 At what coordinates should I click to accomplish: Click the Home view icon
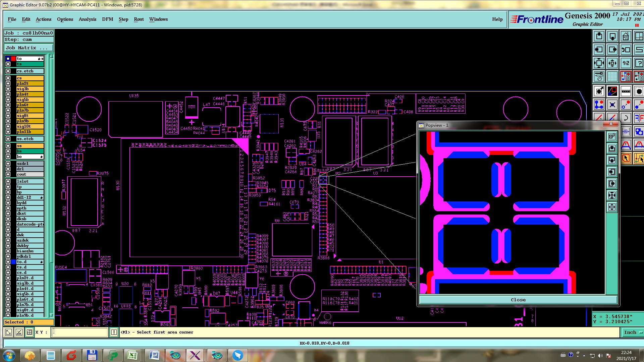[626, 36]
